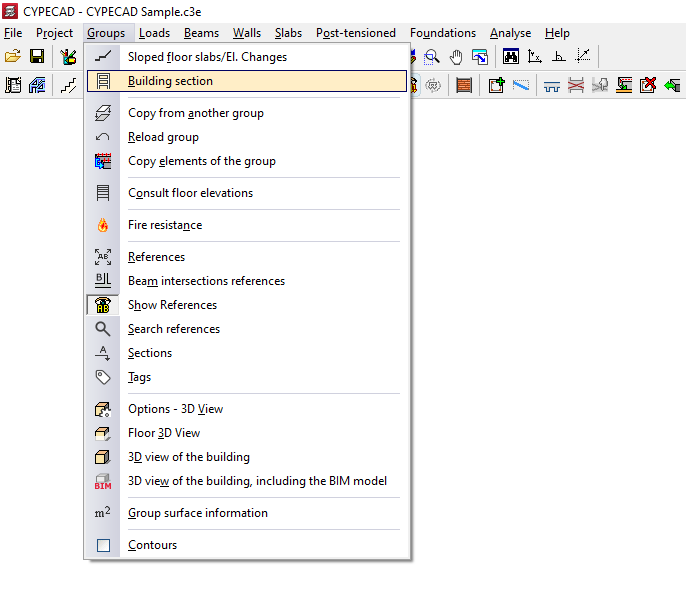Viewport: 686px width, 591px height.
Task: Open the Analyse menu
Action: tap(510, 33)
